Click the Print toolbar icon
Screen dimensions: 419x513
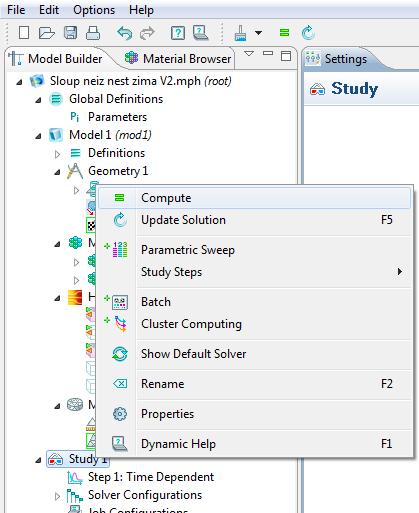[93, 33]
